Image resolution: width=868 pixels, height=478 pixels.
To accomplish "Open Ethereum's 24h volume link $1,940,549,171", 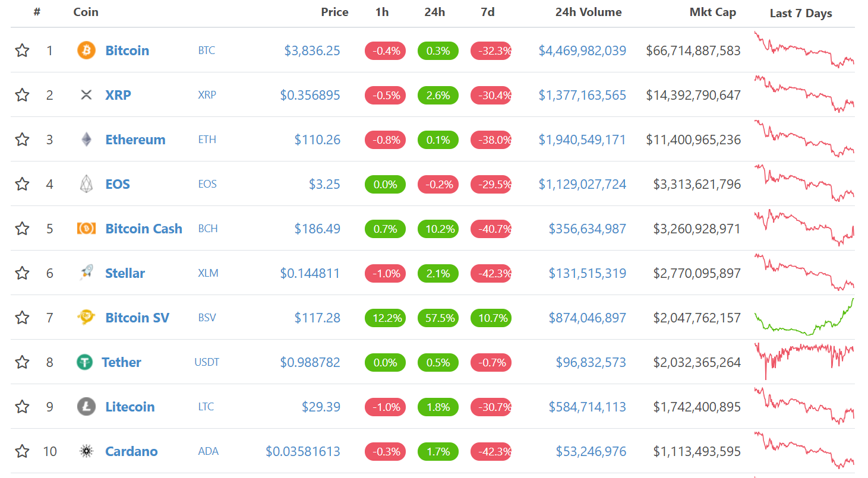I will tap(582, 140).
